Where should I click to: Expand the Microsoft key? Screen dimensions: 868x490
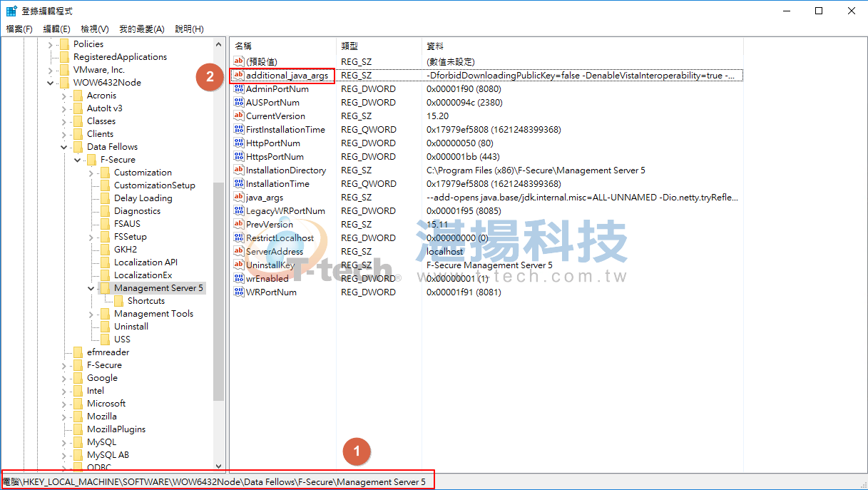[64, 404]
